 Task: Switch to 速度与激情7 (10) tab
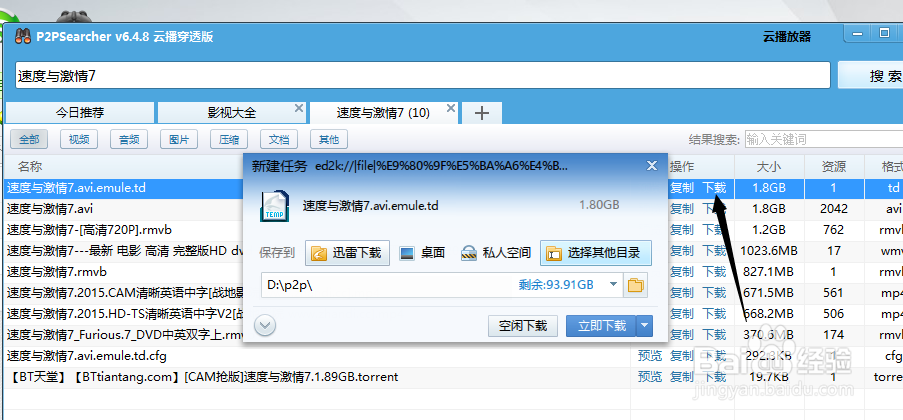coord(384,113)
